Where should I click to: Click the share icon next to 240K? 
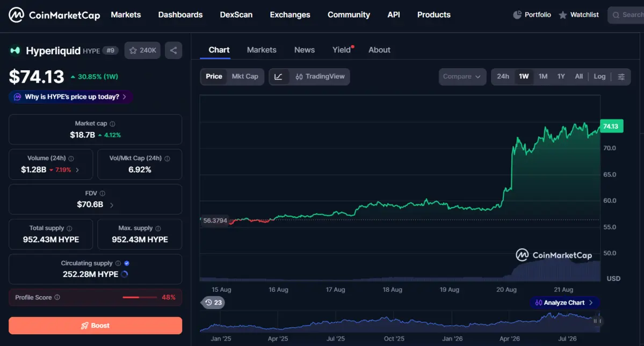[x=173, y=50]
